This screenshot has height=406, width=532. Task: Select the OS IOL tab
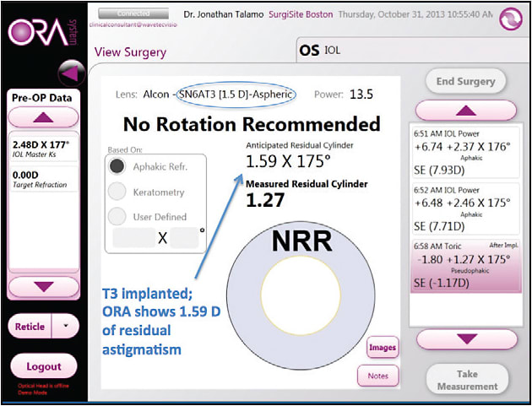point(412,51)
